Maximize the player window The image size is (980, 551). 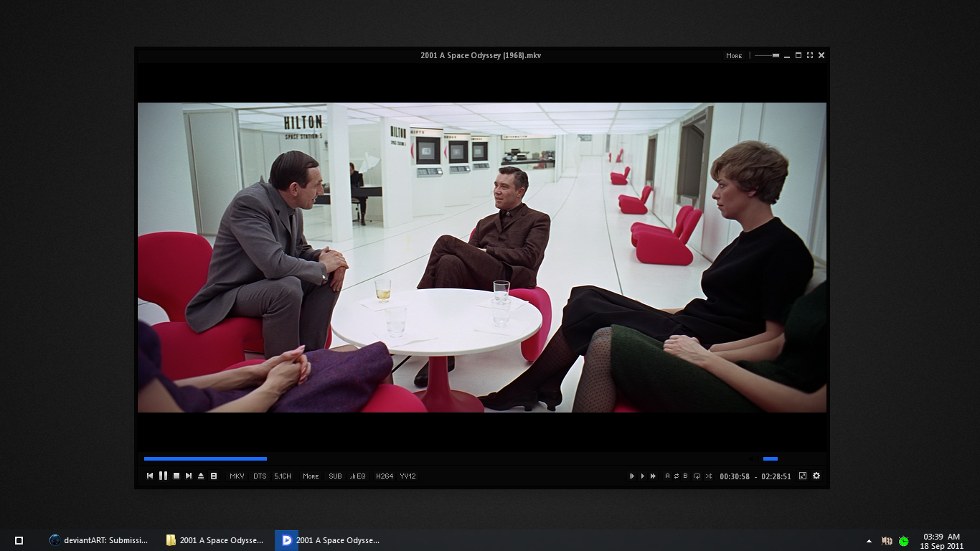pyautogui.click(x=798, y=55)
